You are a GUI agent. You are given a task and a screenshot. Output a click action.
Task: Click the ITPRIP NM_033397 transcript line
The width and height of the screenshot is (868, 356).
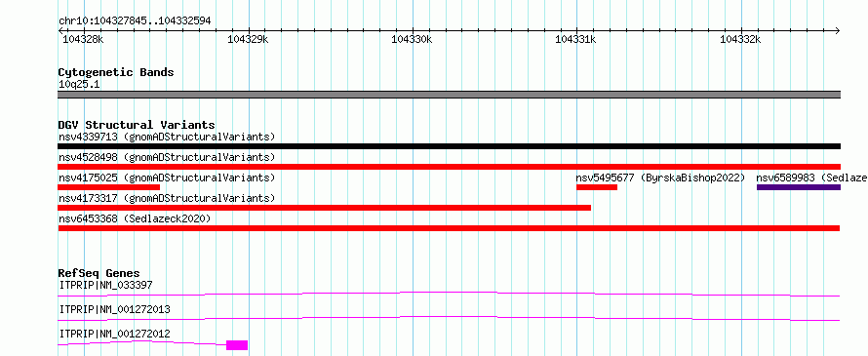coord(449,294)
